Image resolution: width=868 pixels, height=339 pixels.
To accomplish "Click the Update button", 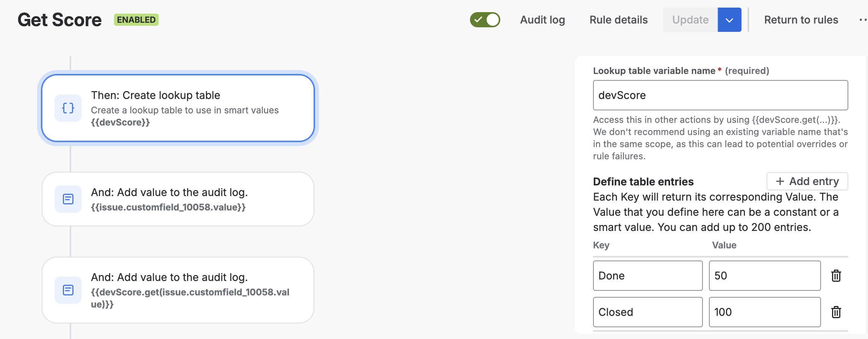I will [690, 20].
